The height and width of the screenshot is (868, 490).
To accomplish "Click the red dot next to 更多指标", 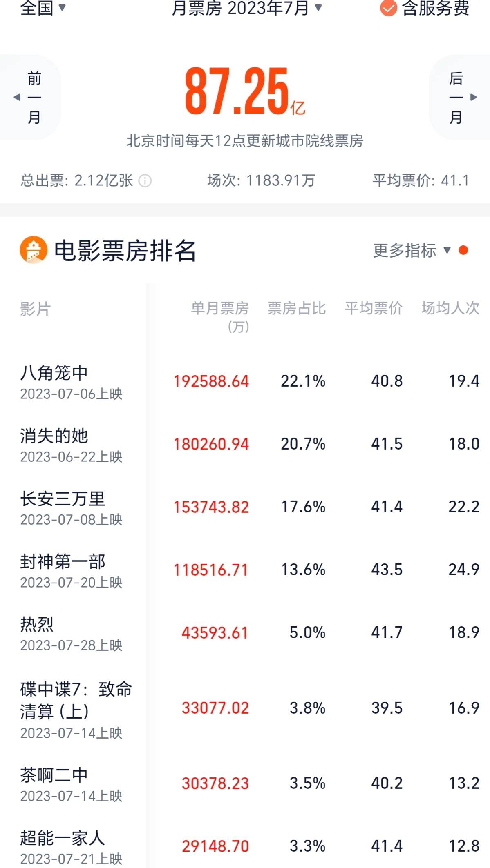I will (x=463, y=250).
